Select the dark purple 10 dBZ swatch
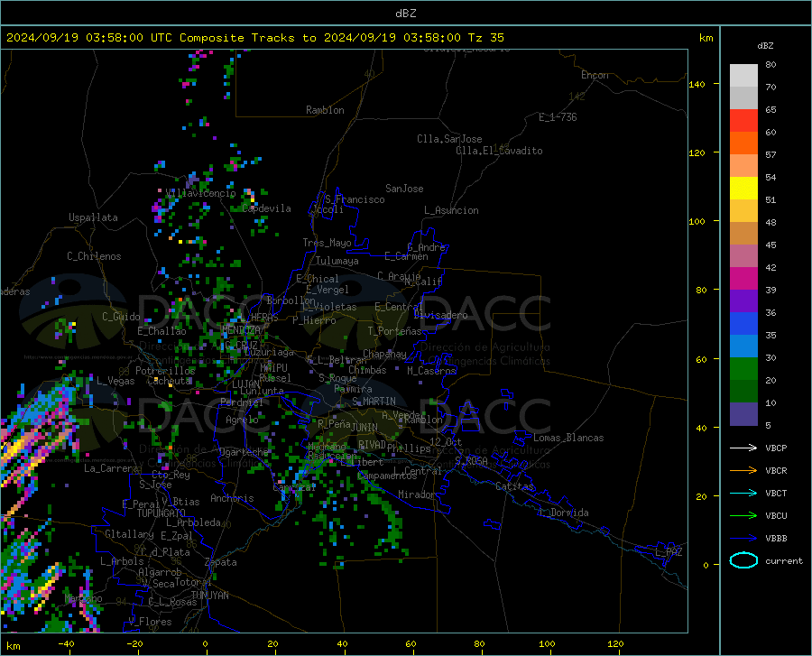This screenshot has height=656, width=812. coord(743,413)
